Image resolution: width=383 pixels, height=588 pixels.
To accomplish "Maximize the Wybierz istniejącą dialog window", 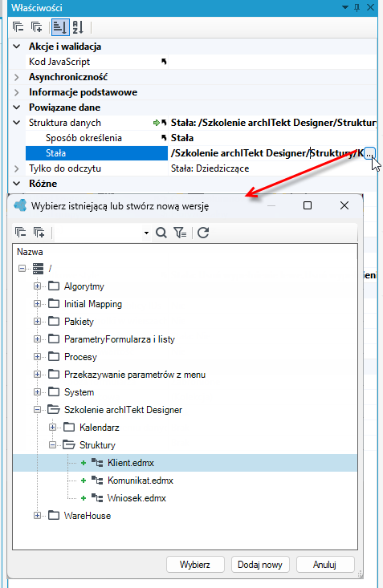I will click(x=308, y=205).
